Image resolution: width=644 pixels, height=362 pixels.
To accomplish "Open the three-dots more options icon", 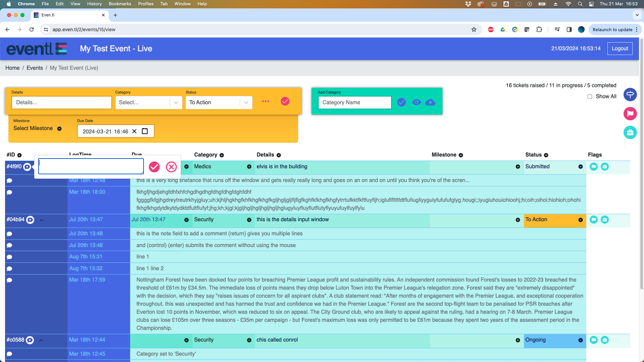I will 266,101.
